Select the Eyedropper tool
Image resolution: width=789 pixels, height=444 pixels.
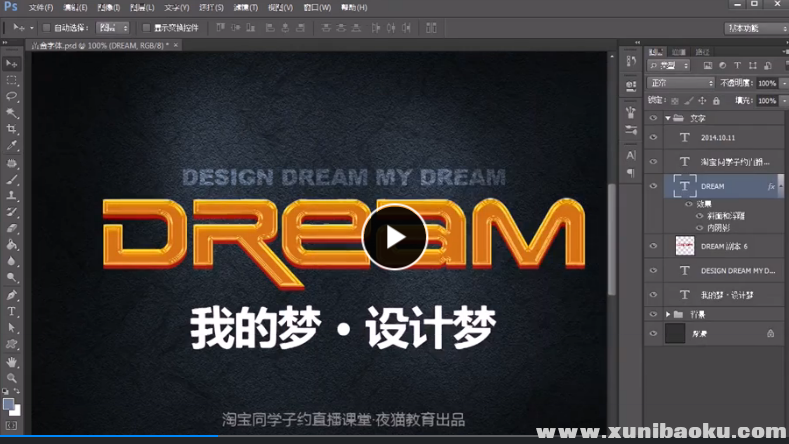tap(12, 145)
